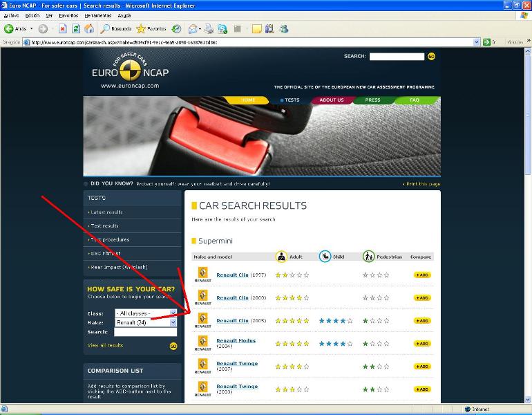Click the Pedestrian rating icon
The height and width of the screenshot is (415, 532).
click(x=369, y=257)
